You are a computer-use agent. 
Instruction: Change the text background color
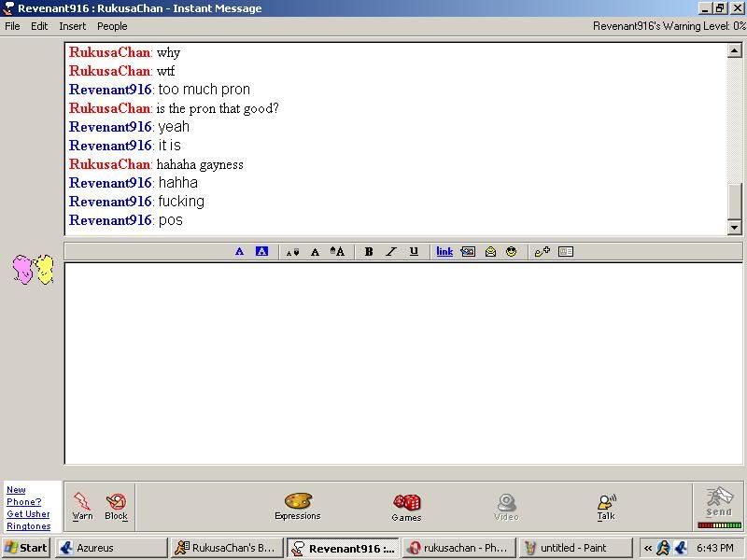pos(261,251)
